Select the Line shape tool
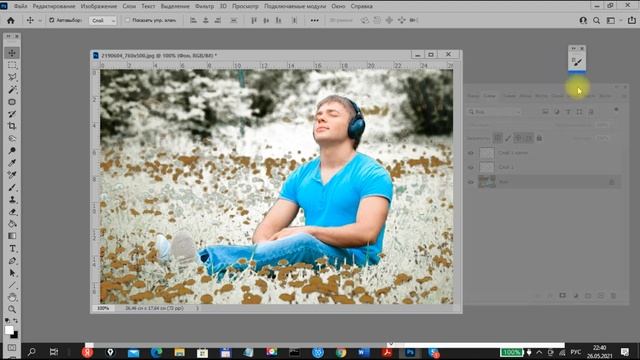Viewport: 640px width, 360px height. tap(12, 285)
